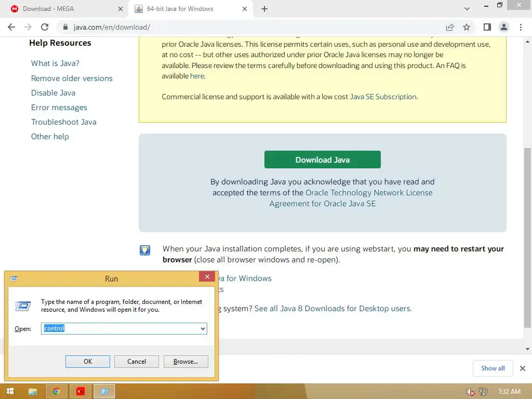Click the Run taskbar icon
This screenshot has height=399, width=532.
(x=104, y=391)
